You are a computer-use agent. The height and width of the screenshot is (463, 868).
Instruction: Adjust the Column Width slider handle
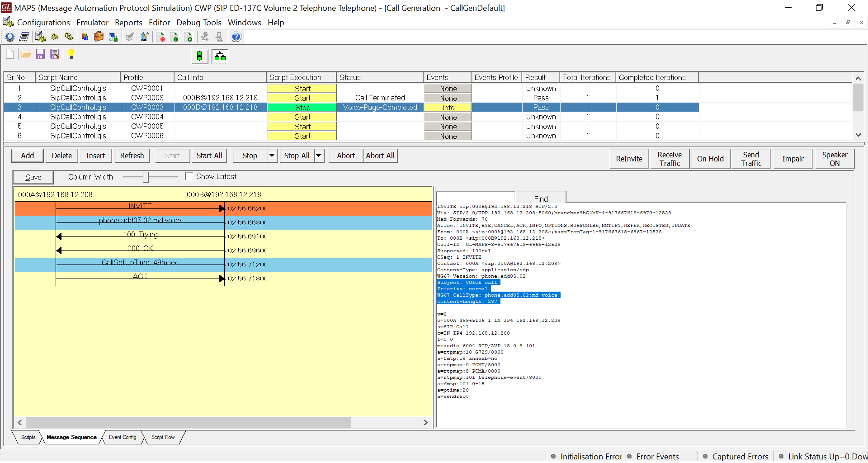click(x=146, y=177)
